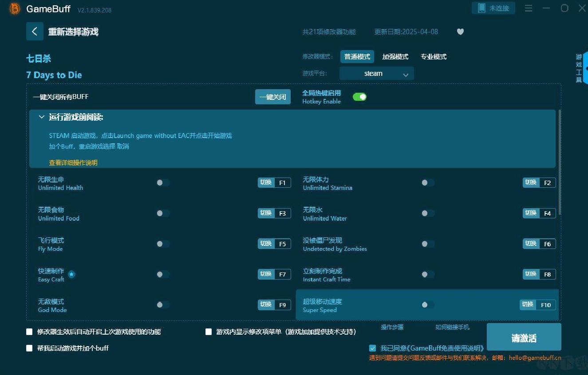588x375 pixels.
Task: Check the launch game and add buff checkbox
Action: point(30,348)
